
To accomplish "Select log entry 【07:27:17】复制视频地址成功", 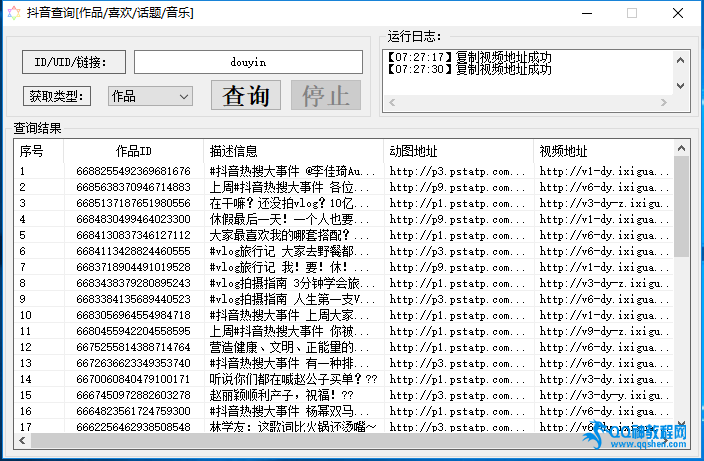I will tap(469, 57).
